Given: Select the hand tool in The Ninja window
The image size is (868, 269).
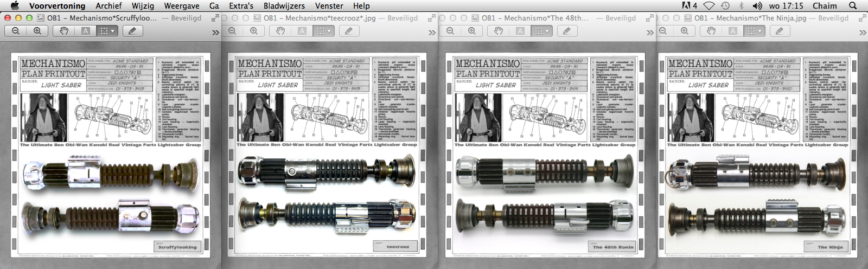Looking at the screenshot, I should [x=711, y=31].
